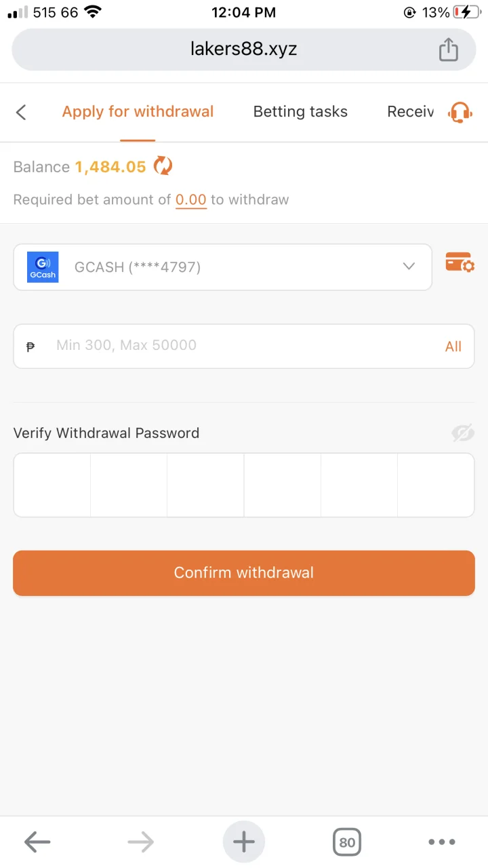Viewport: 488px width, 868px height.
Task: Focus the Min 300, Max 50000 amount field
Action: point(244,346)
